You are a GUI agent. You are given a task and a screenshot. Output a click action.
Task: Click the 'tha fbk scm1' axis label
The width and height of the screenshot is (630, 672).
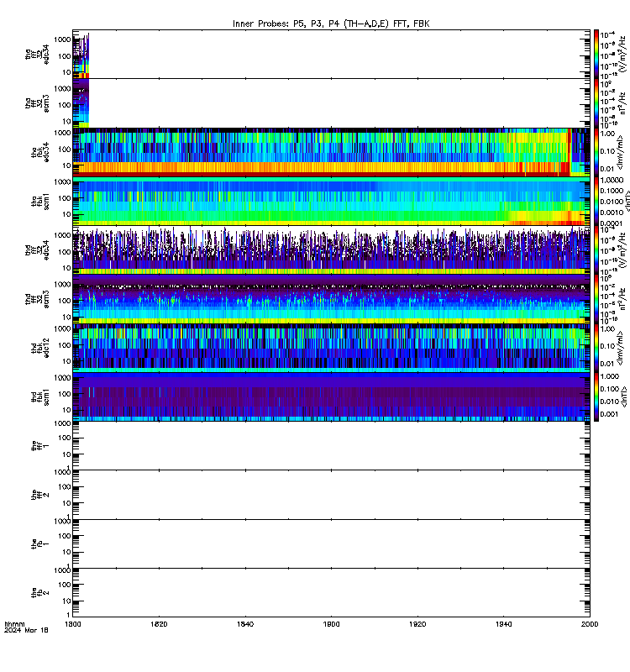tap(40, 202)
